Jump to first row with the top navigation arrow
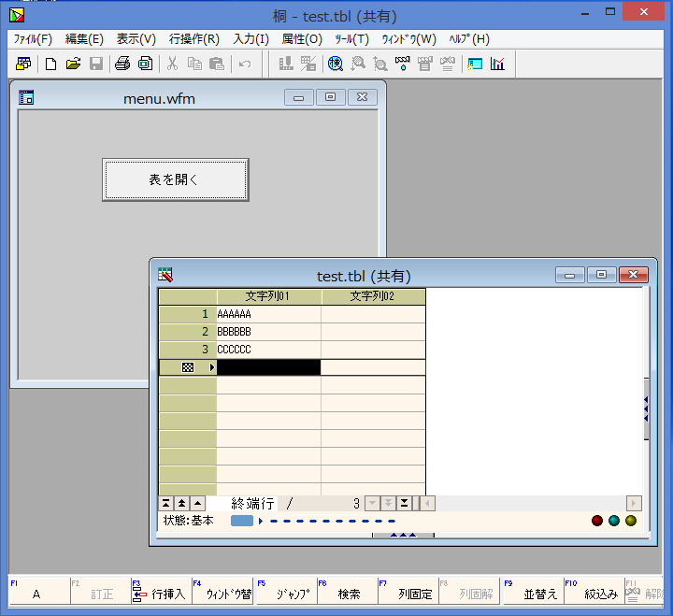This screenshot has width=673, height=616. [166, 503]
